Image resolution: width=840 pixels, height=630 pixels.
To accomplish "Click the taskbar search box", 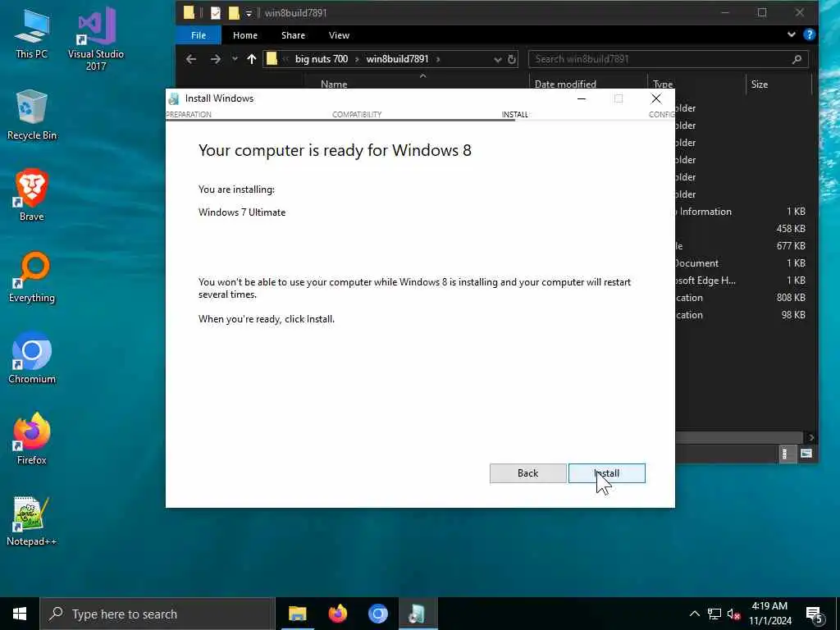I will [157, 614].
